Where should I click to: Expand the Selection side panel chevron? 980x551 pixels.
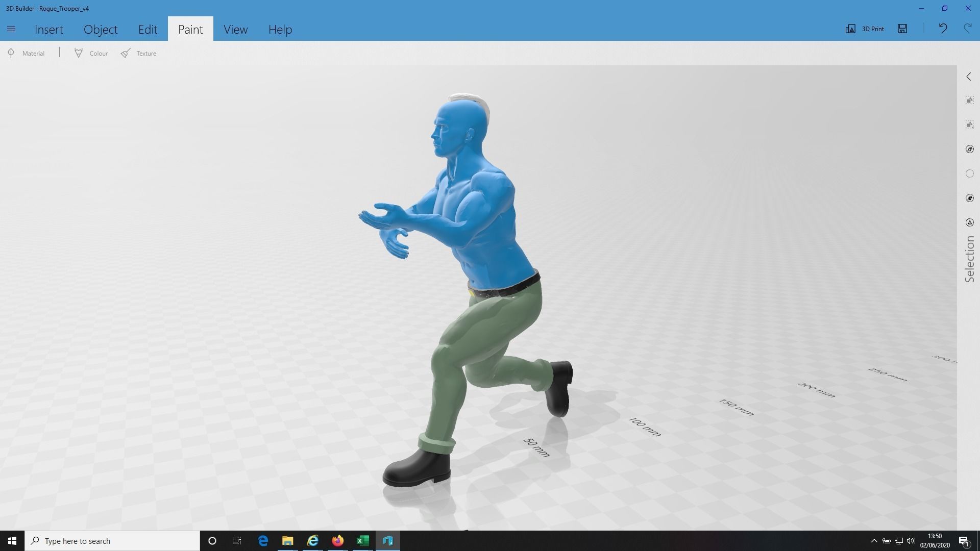coord(969,77)
